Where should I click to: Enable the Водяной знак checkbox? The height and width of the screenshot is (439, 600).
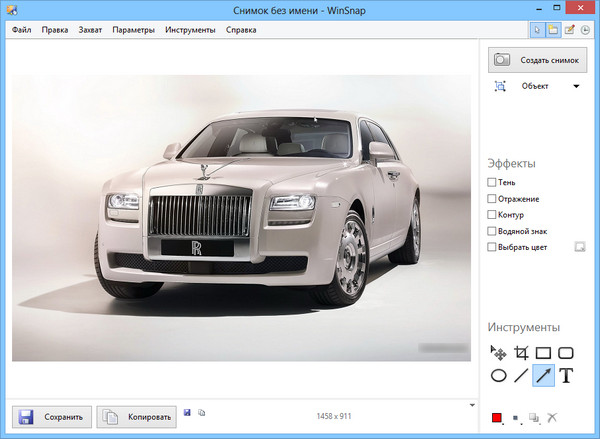click(x=491, y=230)
